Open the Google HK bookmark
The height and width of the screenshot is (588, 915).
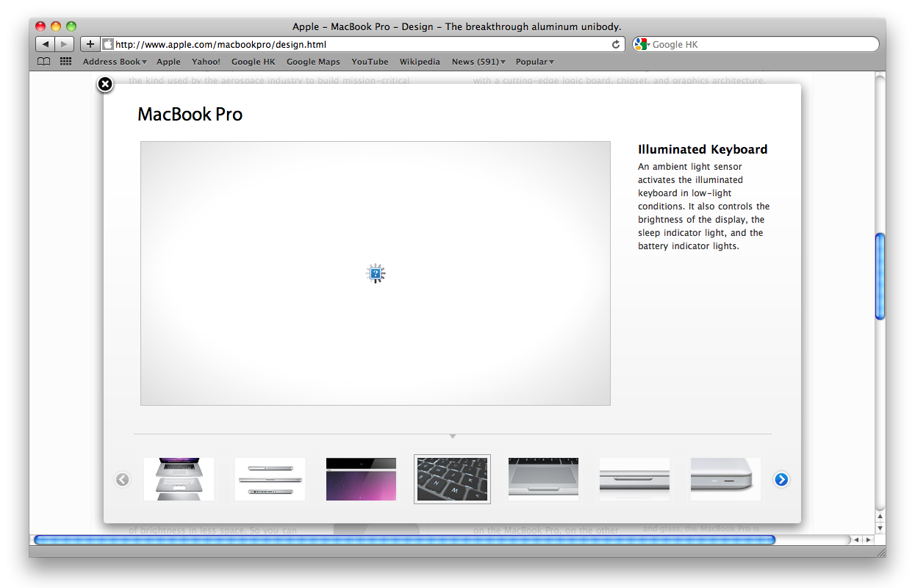[x=253, y=62]
